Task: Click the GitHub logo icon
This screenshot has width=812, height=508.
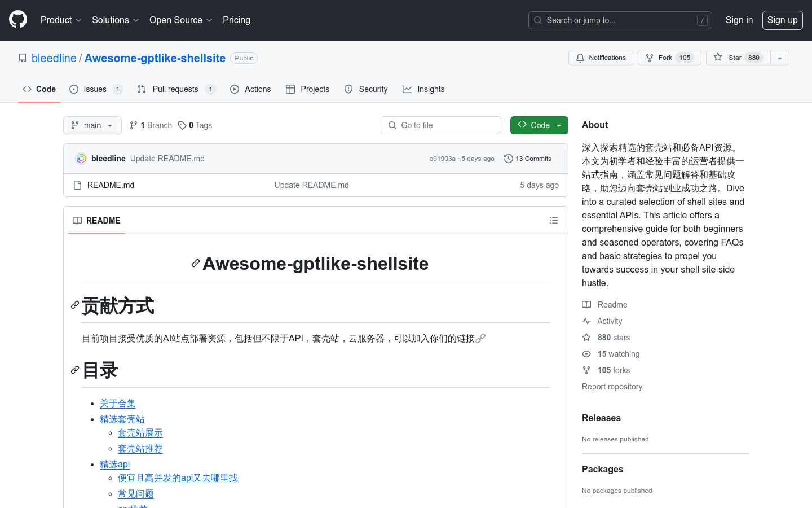Action: [18, 20]
